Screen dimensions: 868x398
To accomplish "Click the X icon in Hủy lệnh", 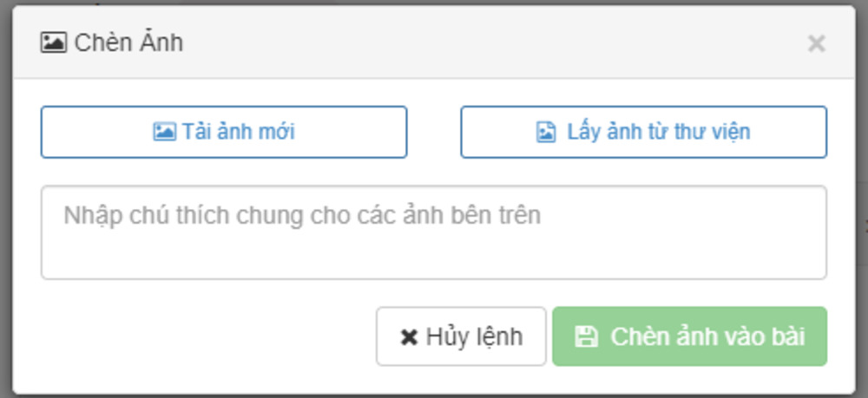I will click(x=409, y=337).
